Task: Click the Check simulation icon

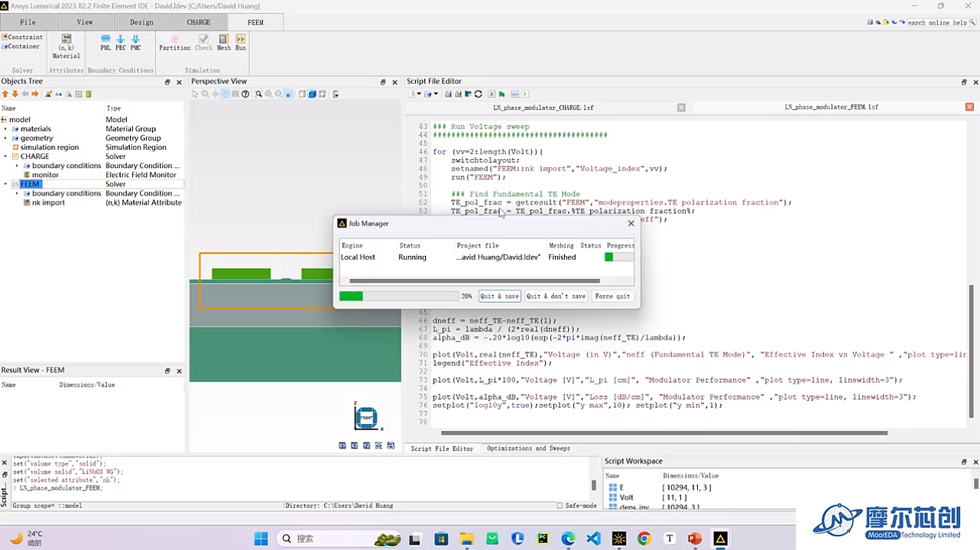Action: coord(203,43)
